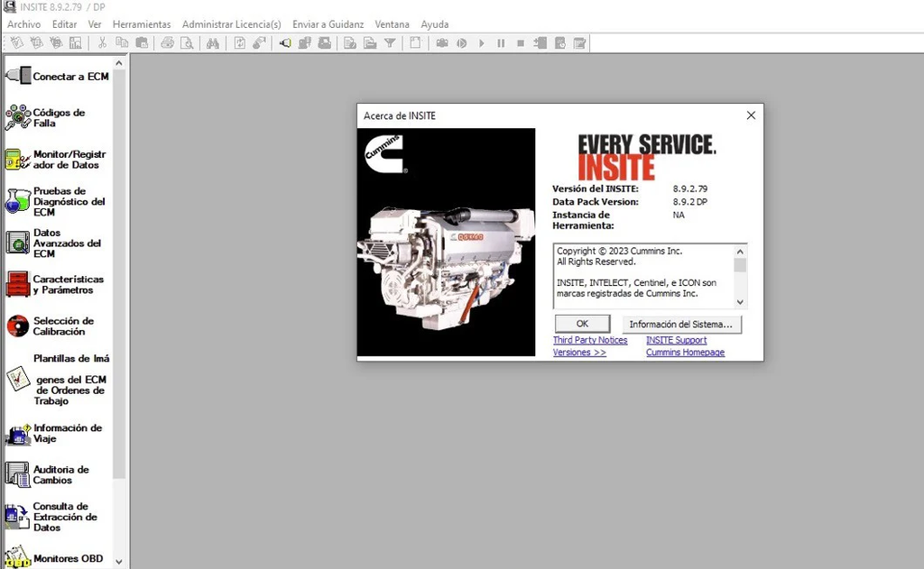The image size is (924, 569).
Task: Open the Archivo menu
Action: tap(23, 24)
